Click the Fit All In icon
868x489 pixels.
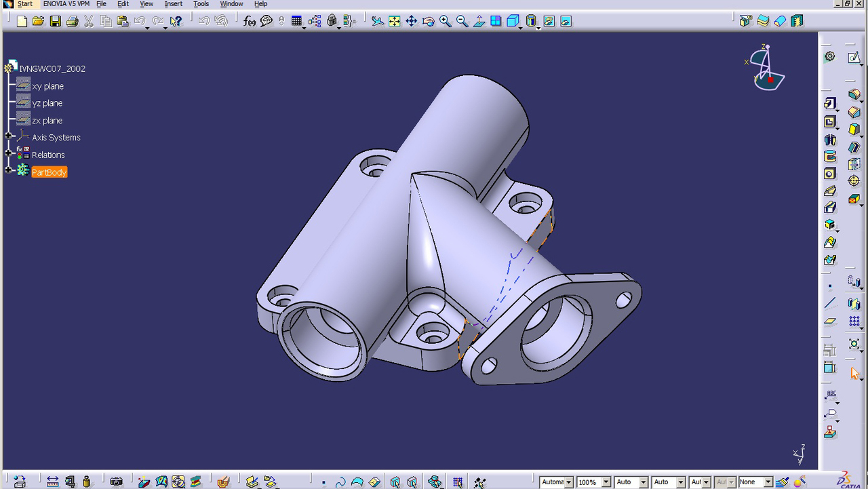coord(395,22)
